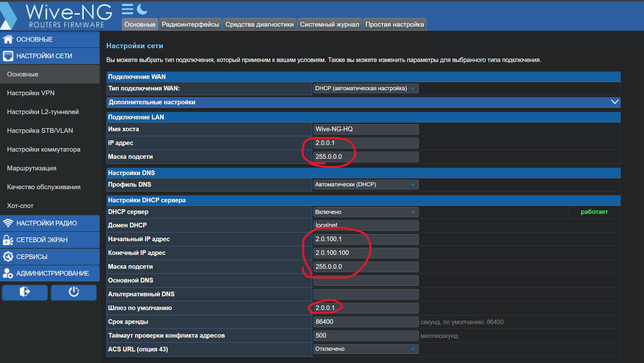Image resolution: width=644 pixels, height=363 pixels.
Task: Click the Wive-NG logo
Action: (56, 16)
